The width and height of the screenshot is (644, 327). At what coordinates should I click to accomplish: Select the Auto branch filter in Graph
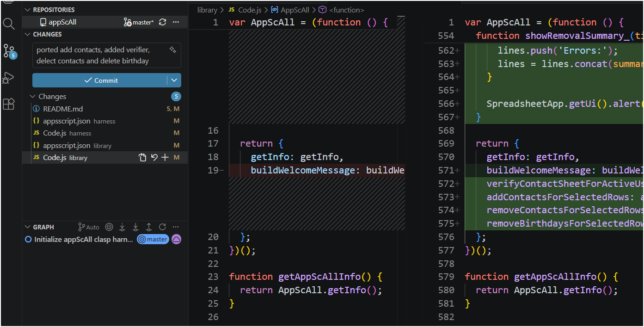(89, 227)
